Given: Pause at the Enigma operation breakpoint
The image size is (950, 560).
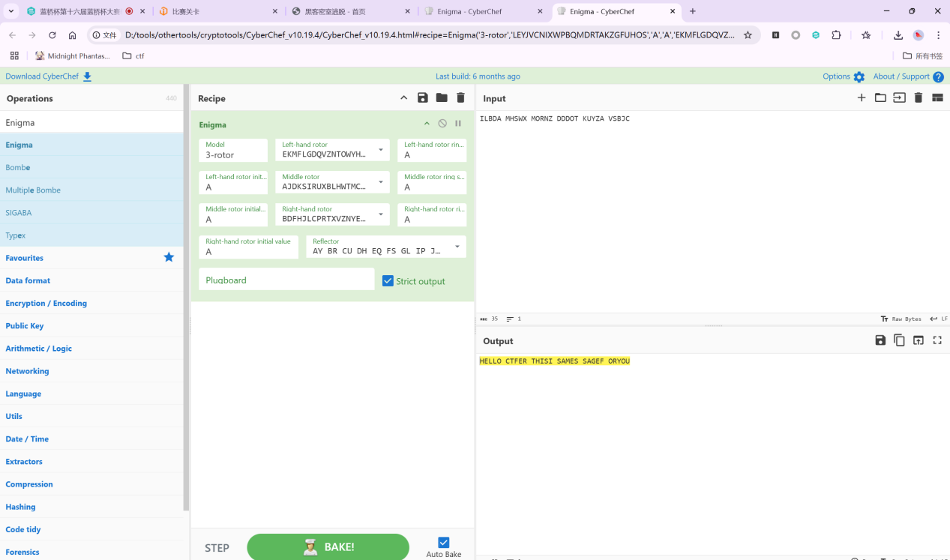Looking at the screenshot, I should point(458,124).
